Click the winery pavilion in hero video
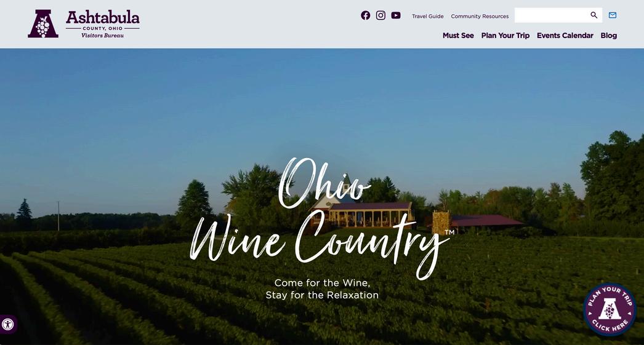This screenshot has width=644, height=345. 369,214
